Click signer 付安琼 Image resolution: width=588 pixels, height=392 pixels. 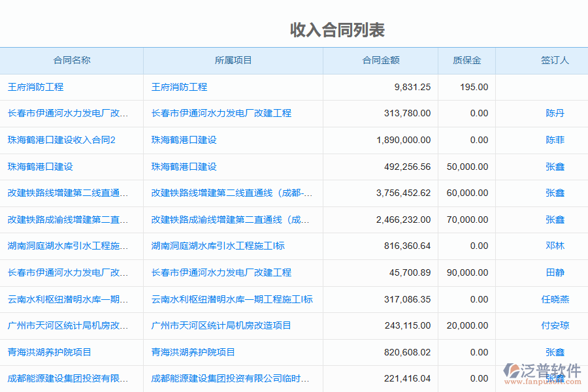click(x=555, y=325)
